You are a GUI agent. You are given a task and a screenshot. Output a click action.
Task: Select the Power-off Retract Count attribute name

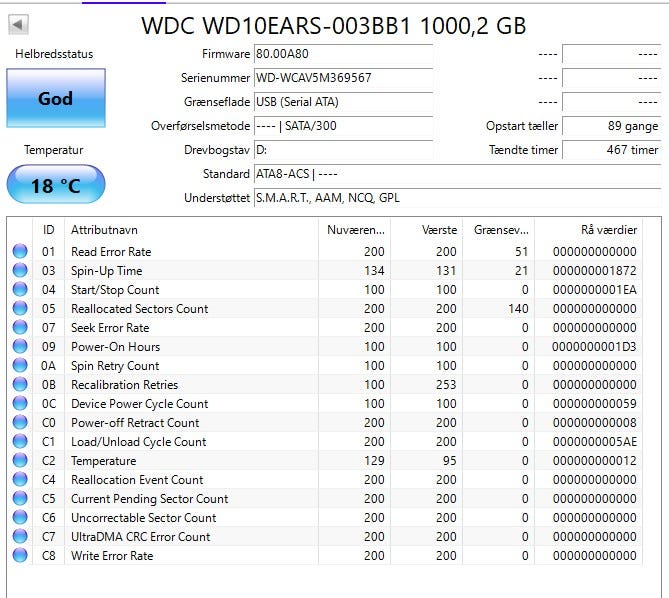coord(135,423)
